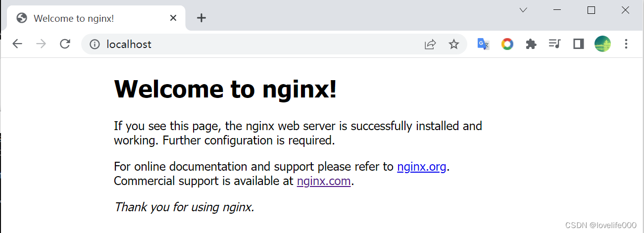Bookmark this tab with the star icon
The width and height of the screenshot is (644, 233).
point(454,45)
